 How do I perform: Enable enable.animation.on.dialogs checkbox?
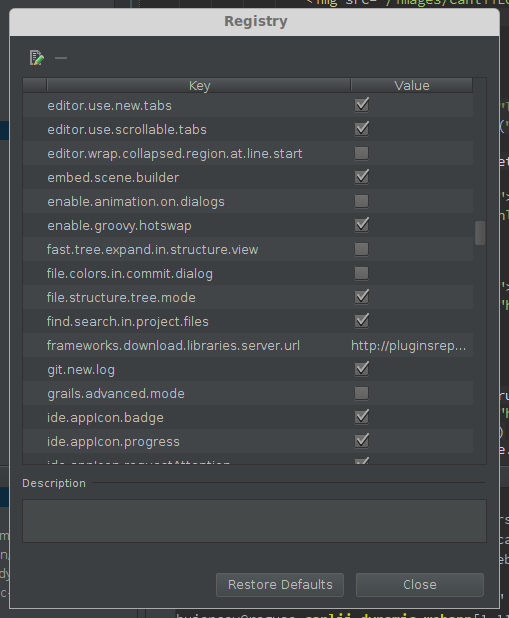pos(362,201)
